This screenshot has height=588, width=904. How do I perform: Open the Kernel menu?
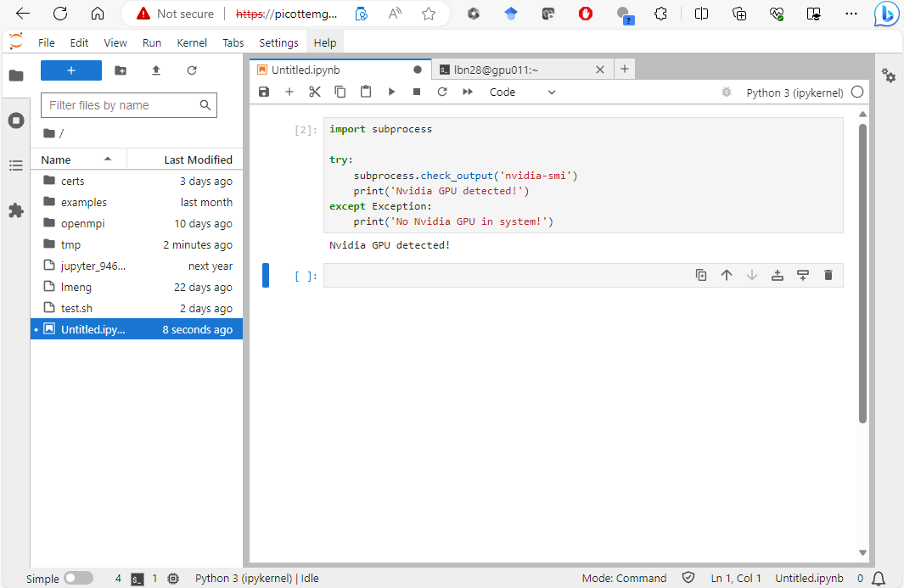[191, 42]
